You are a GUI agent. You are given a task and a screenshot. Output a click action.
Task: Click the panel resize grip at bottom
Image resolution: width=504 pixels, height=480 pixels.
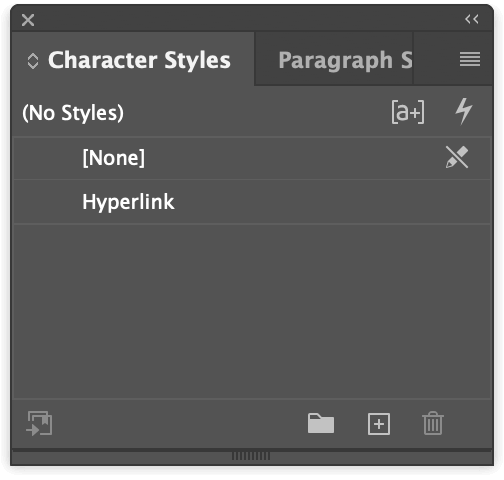click(251, 456)
